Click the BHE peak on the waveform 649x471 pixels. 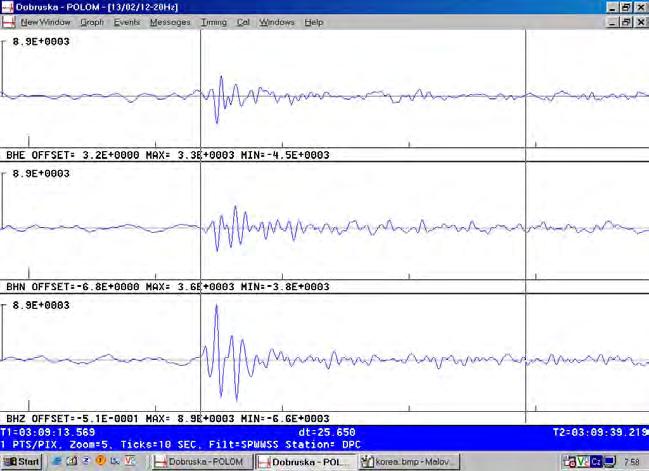tap(221, 78)
